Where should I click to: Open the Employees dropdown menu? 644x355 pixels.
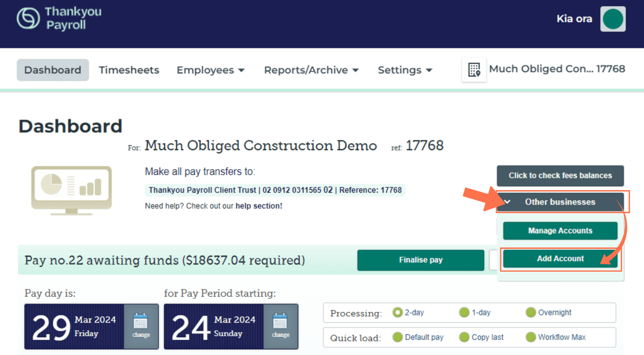coord(211,70)
